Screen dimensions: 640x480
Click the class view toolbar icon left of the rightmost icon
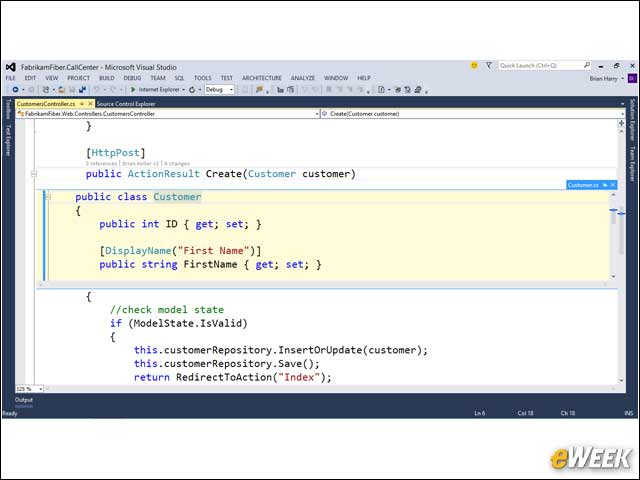click(407, 89)
